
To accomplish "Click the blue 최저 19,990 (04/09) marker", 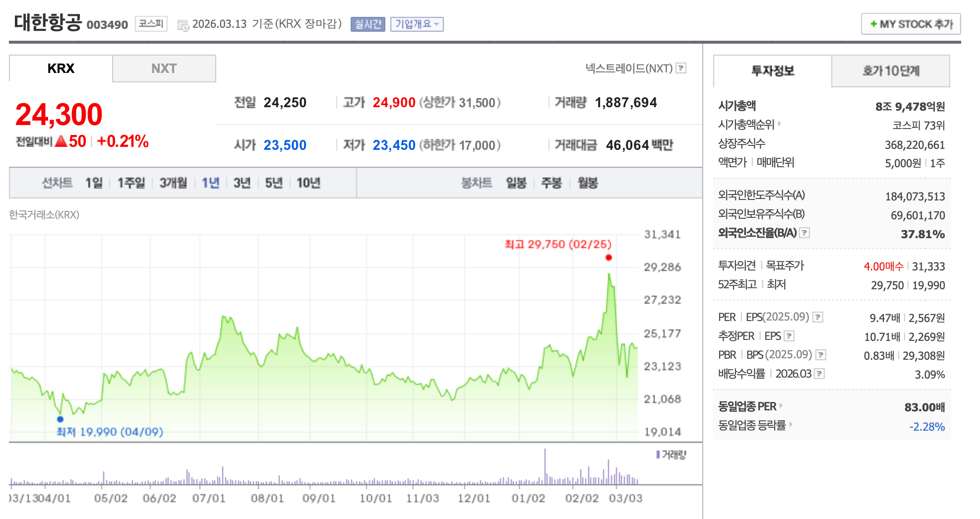I will [x=61, y=419].
